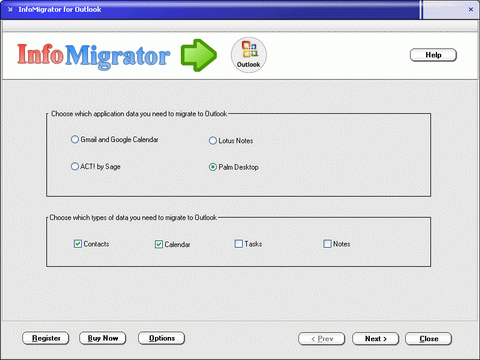Viewport: 480px width, 360px height.
Task: Click the Close button at bottom
Action: tap(429, 339)
